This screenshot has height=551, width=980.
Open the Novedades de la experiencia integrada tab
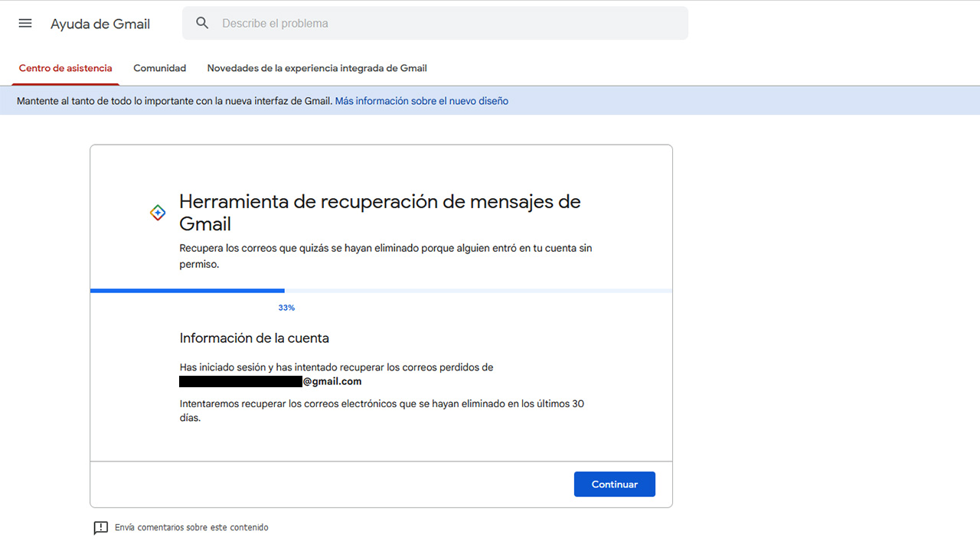click(316, 68)
